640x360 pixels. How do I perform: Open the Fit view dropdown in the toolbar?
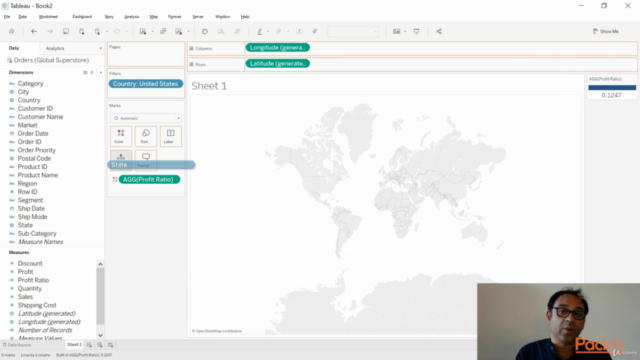pyautogui.click(x=353, y=31)
